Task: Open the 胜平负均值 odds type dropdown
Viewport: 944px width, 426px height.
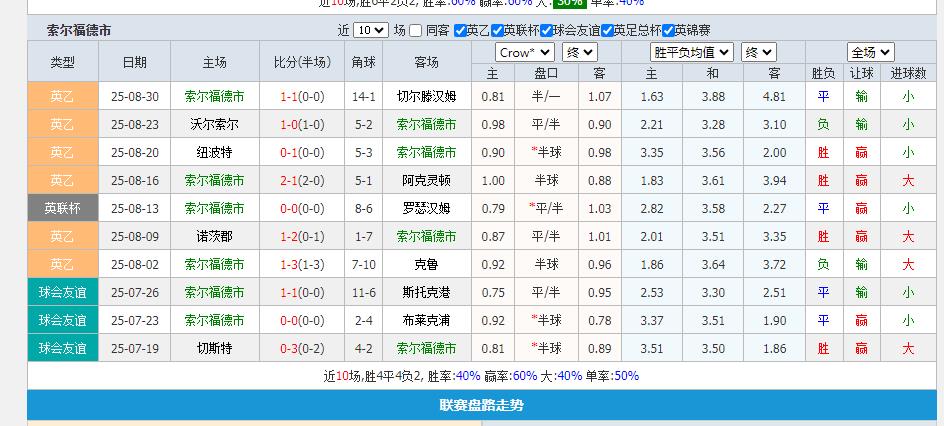Action: pos(692,52)
